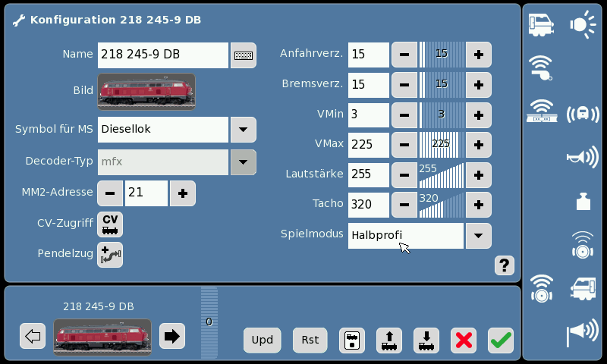Click the MM2-Adresse value field
This screenshot has height=364, width=607.
point(146,193)
